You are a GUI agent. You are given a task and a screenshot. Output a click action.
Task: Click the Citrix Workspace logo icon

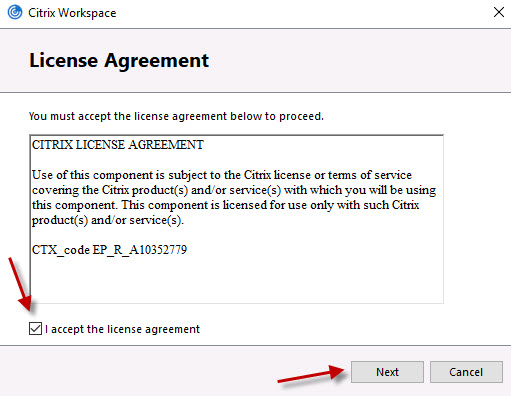tap(15, 13)
